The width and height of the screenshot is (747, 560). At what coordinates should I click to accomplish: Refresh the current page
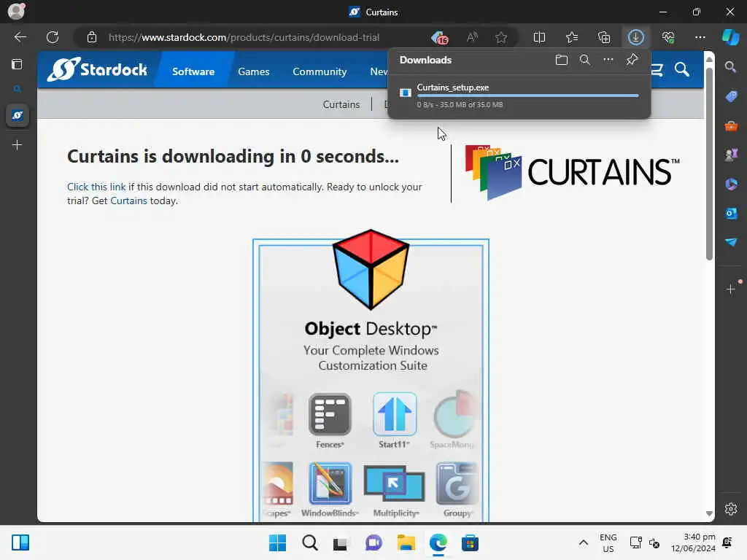[53, 37]
